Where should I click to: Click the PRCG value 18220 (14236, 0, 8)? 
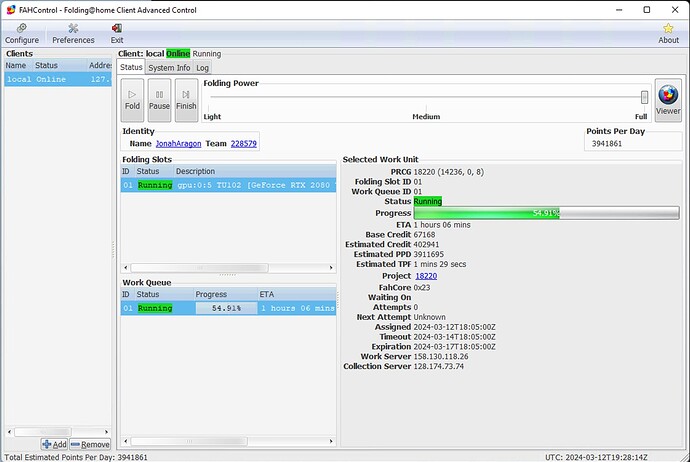[448, 172]
